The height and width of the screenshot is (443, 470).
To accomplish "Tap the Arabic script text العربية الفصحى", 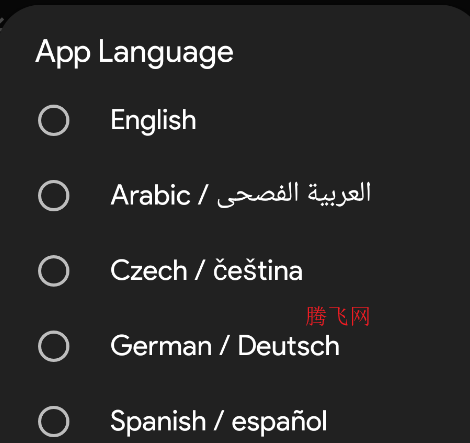I will click(294, 195).
